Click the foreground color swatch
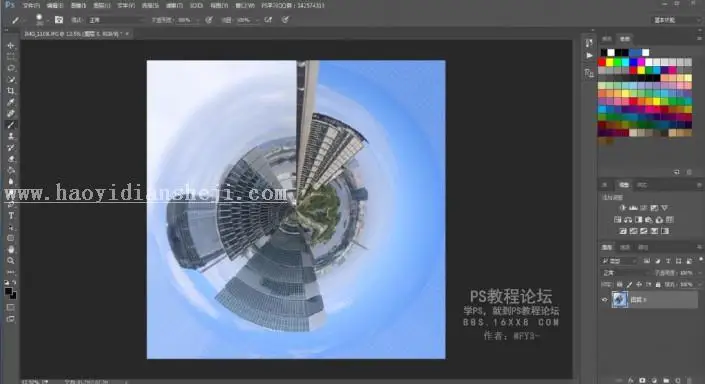The image size is (705, 384). (9, 291)
